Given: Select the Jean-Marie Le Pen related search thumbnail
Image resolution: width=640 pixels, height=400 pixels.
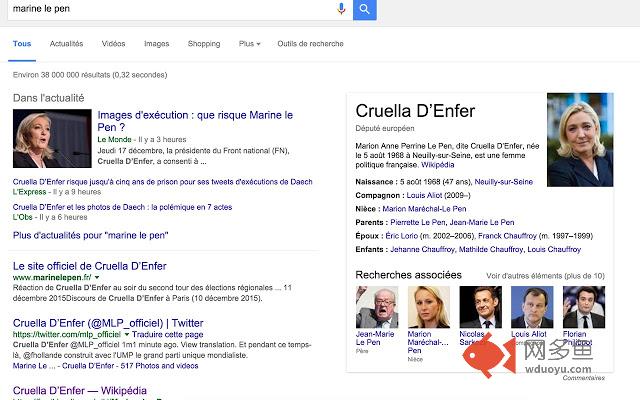Looking at the screenshot, I should (x=377, y=307).
